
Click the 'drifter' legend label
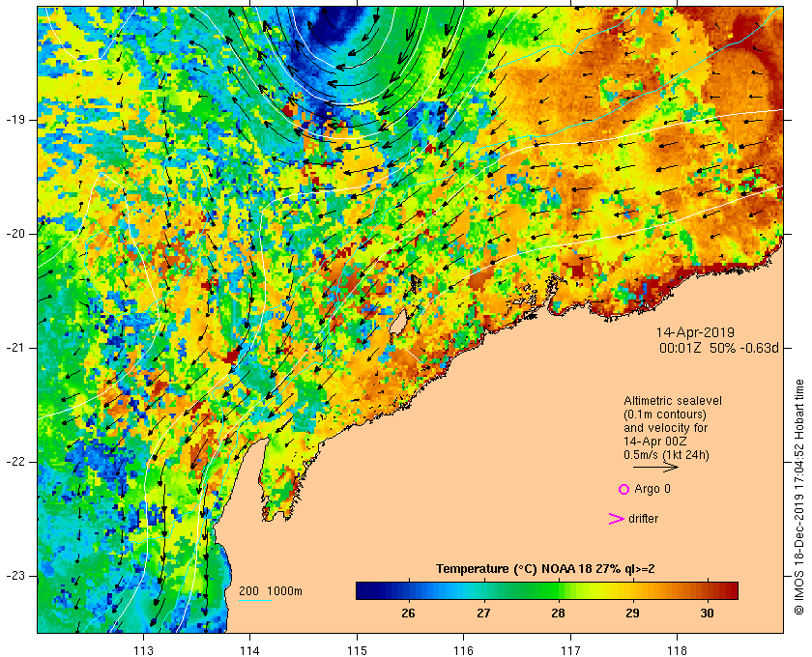pos(643,519)
